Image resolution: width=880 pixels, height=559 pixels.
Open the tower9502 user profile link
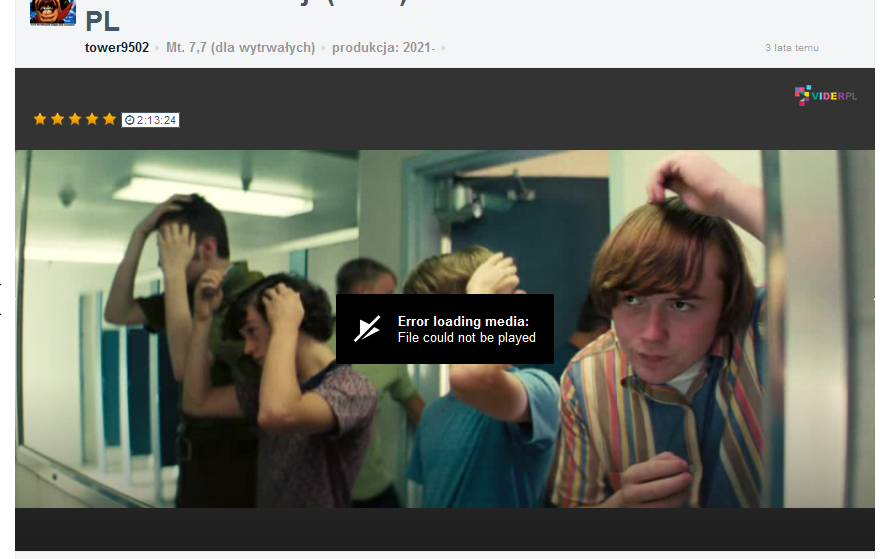[x=117, y=48]
